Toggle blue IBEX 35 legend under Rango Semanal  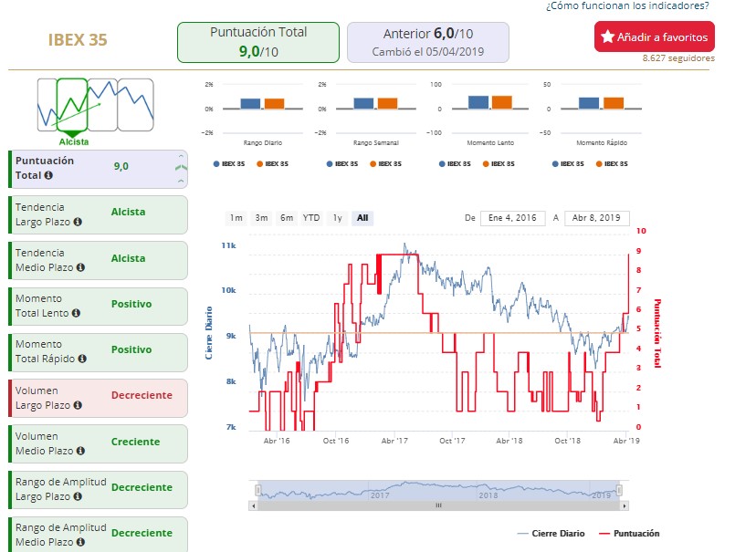[342, 163]
